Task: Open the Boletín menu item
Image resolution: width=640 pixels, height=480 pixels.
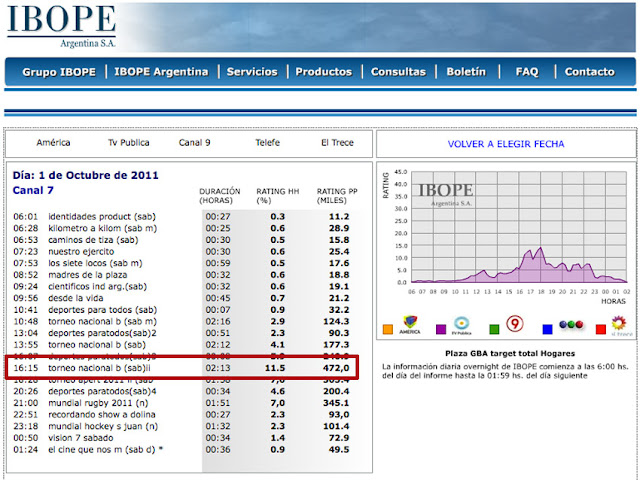Action: [466, 72]
